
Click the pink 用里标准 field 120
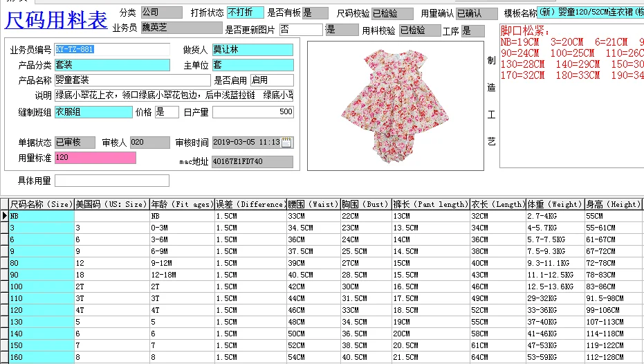(x=95, y=158)
